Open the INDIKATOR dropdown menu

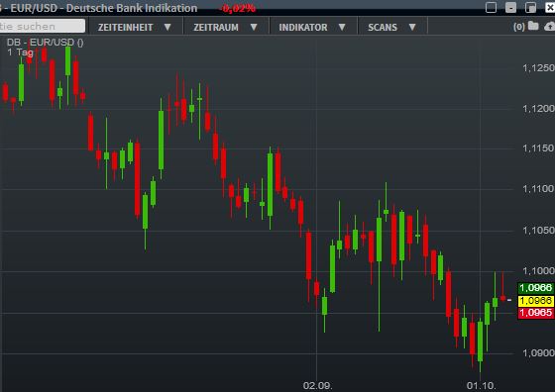pyautogui.click(x=313, y=27)
